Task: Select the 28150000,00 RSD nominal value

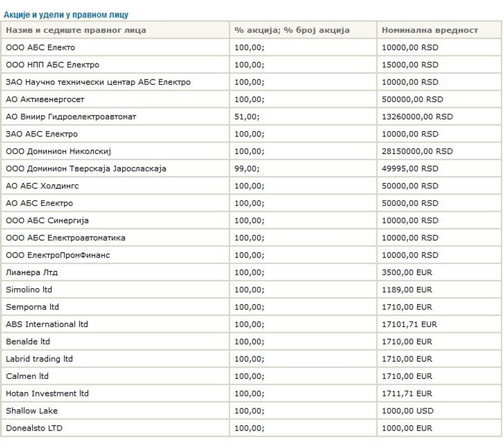Action: (x=417, y=151)
